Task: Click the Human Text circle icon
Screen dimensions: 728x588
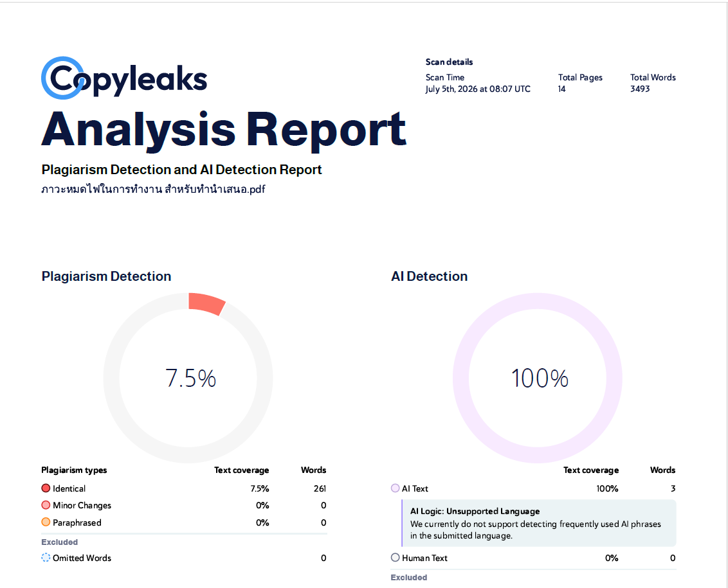Action: pyautogui.click(x=395, y=557)
